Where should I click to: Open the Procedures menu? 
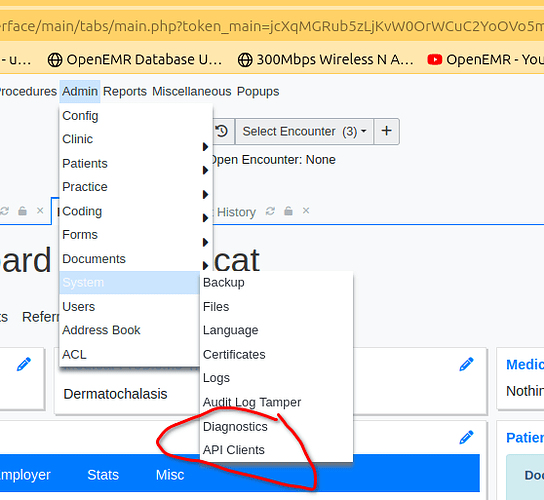pyautogui.click(x=28, y=92)
